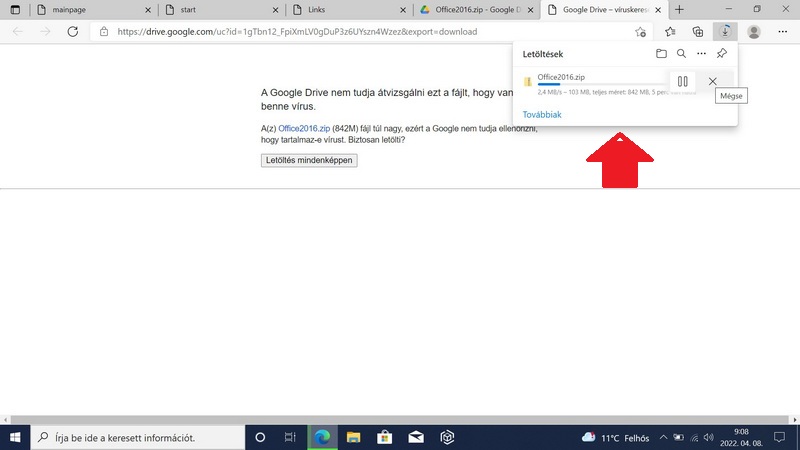Close the start tab
The image size is (800, 450).
(276, 10)
